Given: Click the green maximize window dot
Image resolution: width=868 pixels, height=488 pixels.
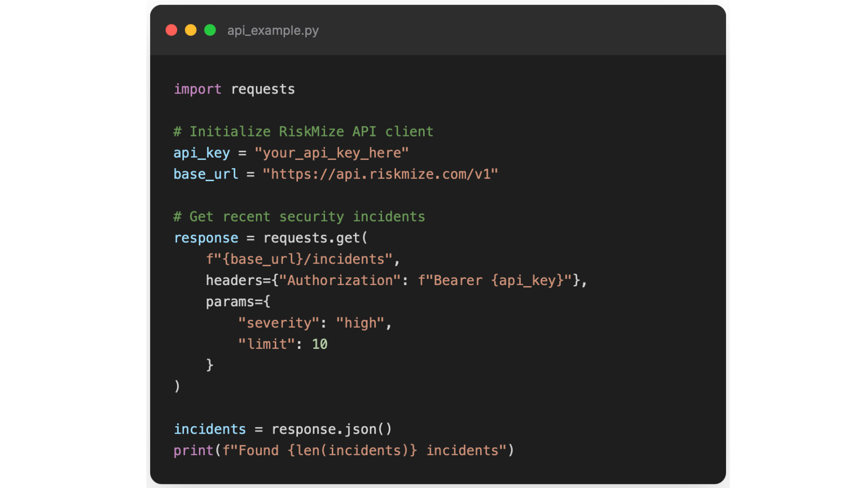Looking at the screenshot, I should 210,30.
